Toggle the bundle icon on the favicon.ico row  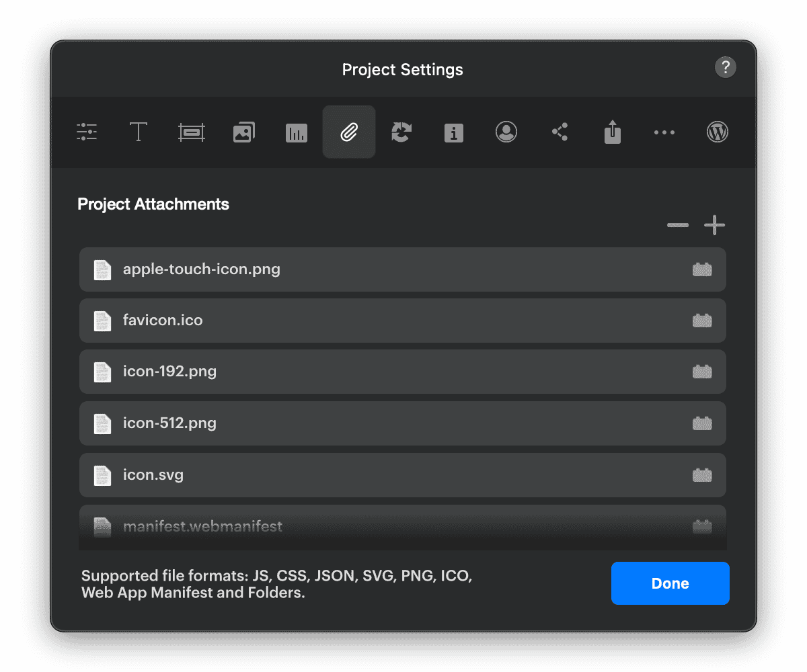(x=702, y=321)
